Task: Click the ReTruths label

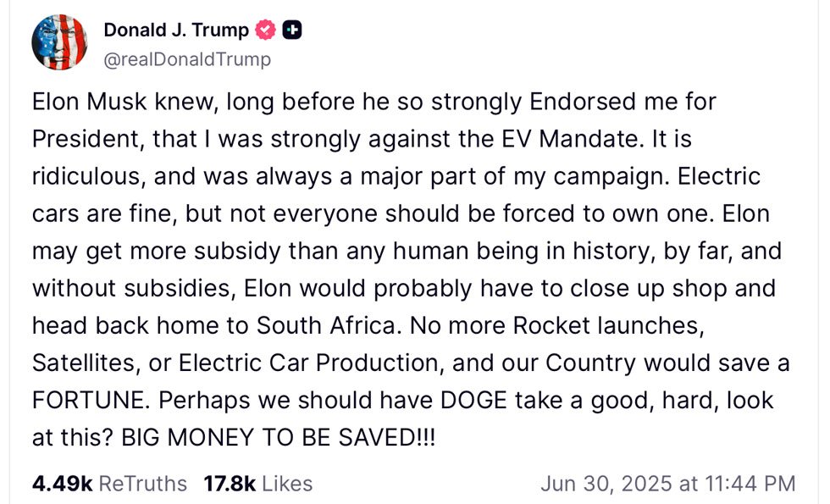Action: (143, 484)
